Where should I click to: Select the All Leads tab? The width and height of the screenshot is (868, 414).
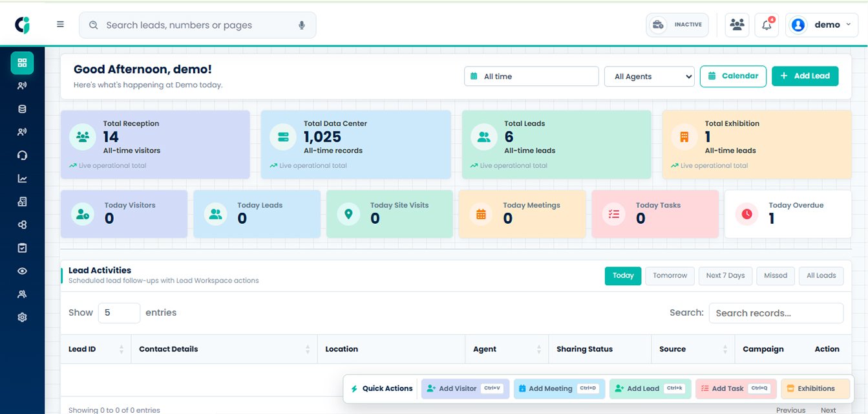coord(821,276)
